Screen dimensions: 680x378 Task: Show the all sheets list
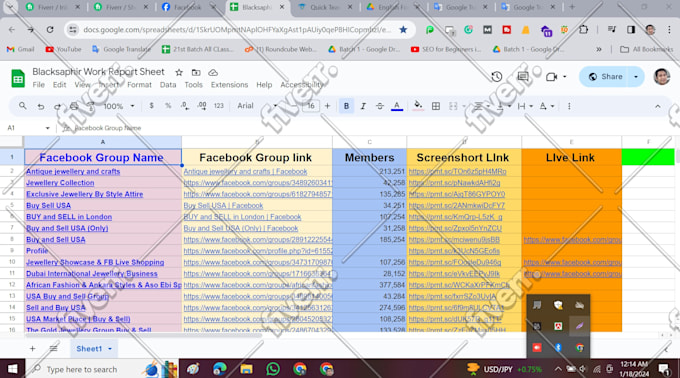point(53,349)
